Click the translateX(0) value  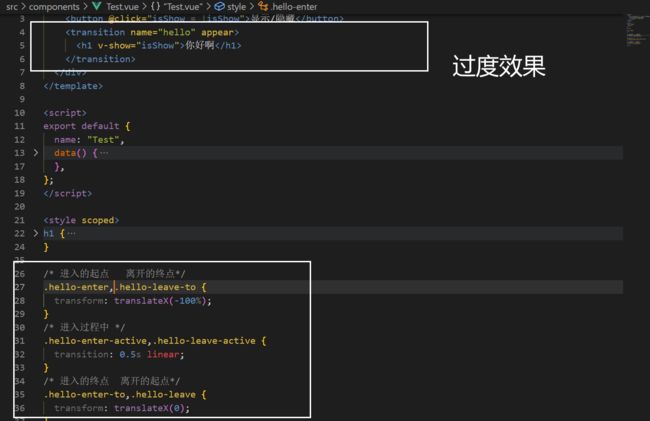pos(149,408)
